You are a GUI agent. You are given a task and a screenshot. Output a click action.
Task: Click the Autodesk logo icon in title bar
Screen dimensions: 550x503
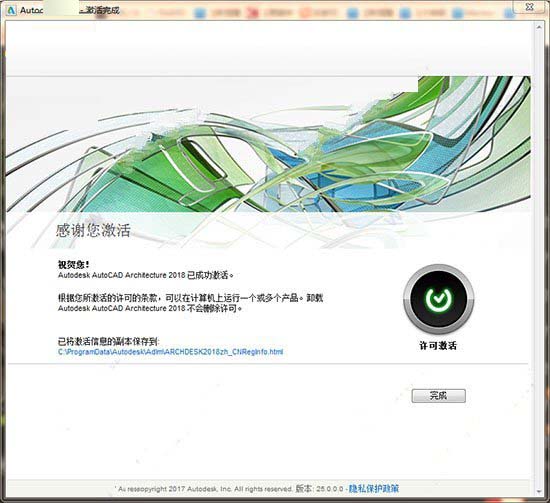pyautogui.click(x=12, y=10)
